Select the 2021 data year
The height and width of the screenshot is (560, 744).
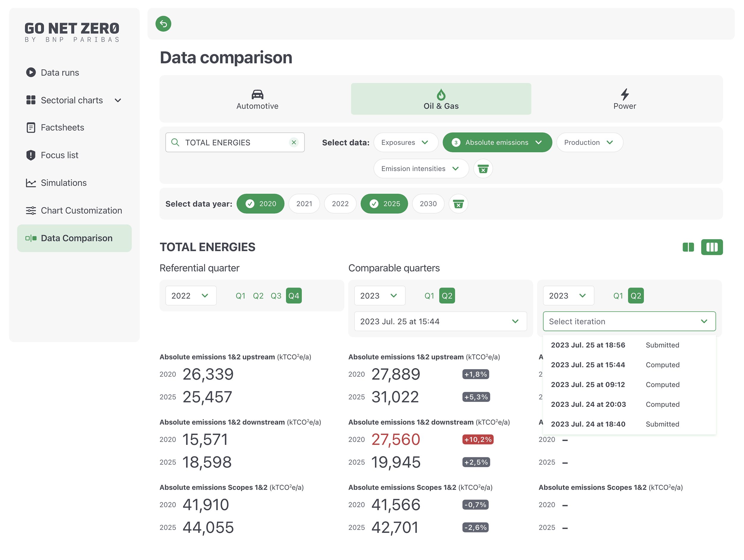click(304, 204)
